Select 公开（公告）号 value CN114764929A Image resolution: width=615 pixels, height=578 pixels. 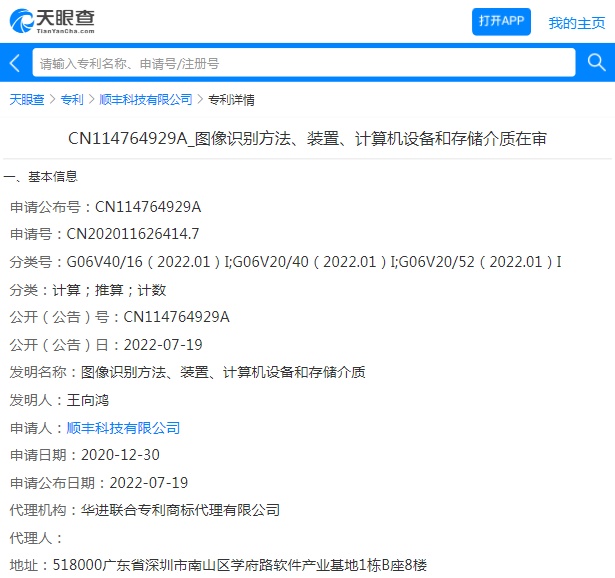[176, 317]
